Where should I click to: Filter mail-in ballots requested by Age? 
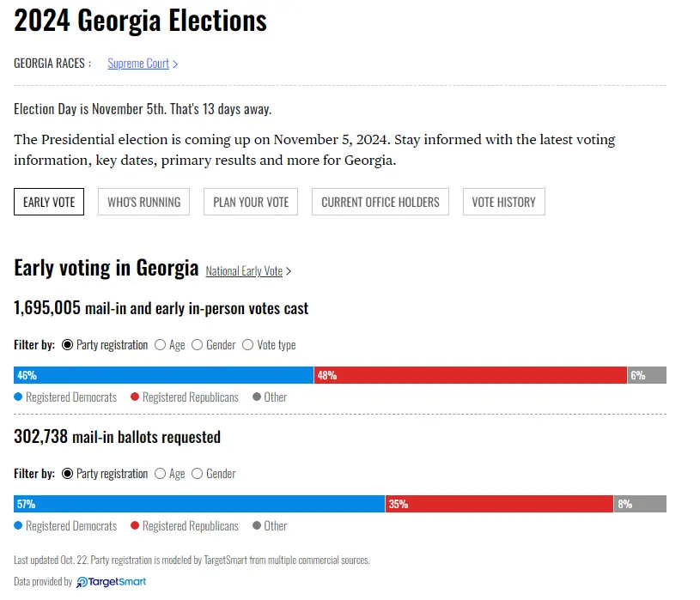point(161,474)
